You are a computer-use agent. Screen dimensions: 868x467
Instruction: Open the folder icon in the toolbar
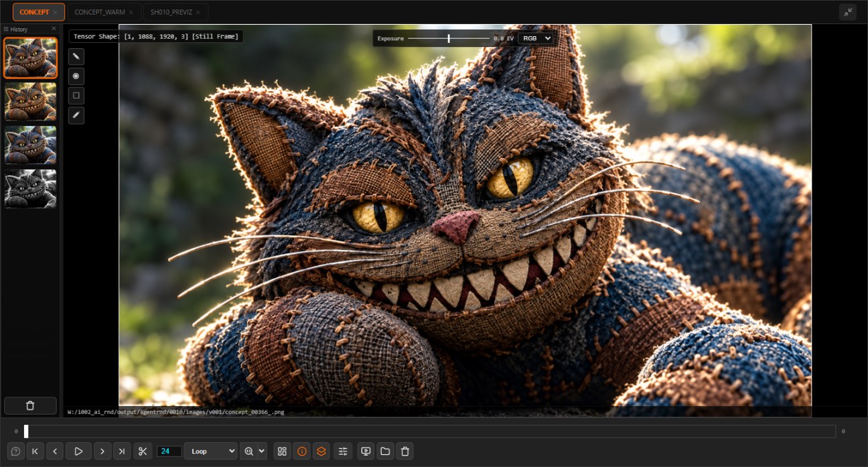pos(385,451)
